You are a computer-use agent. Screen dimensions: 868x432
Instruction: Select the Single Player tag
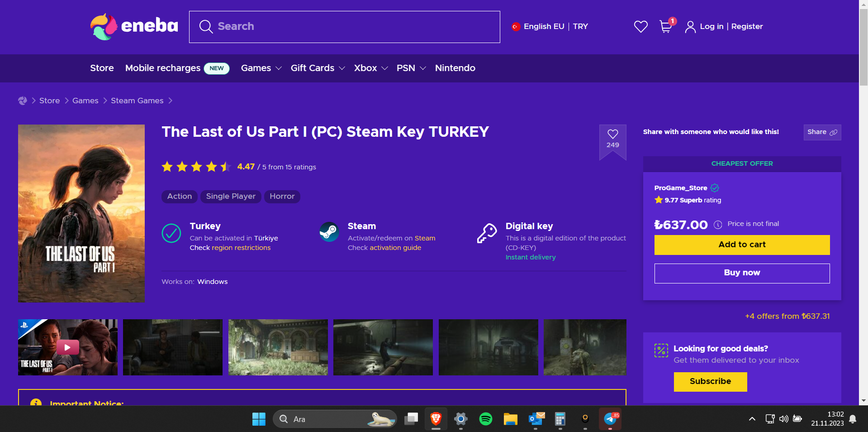coord(231,197)
